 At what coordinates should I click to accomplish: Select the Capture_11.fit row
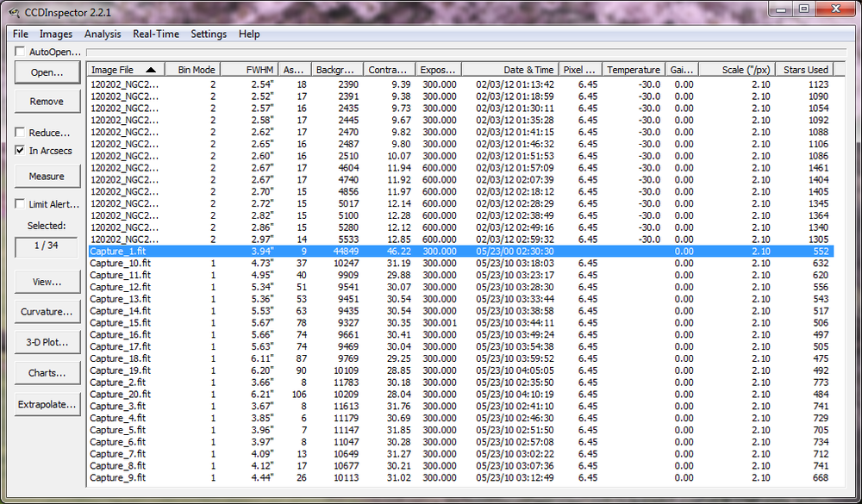tap(461, 276)
